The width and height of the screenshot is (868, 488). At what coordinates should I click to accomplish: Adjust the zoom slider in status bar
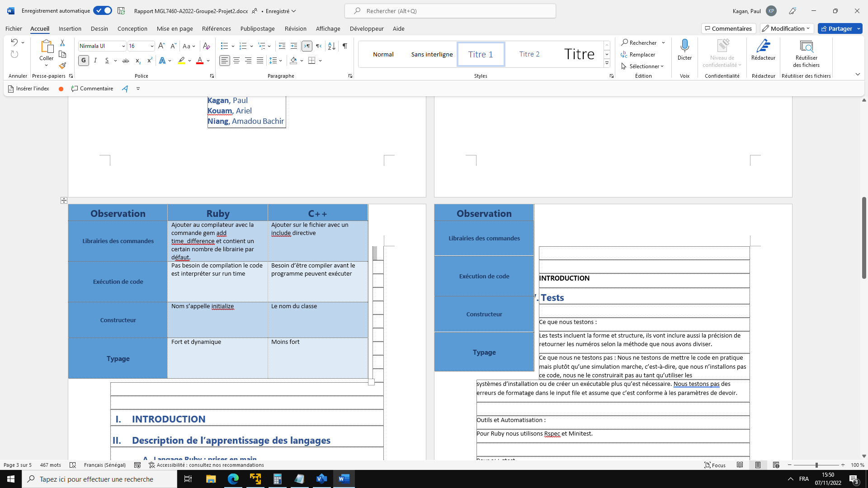[816, 465]
